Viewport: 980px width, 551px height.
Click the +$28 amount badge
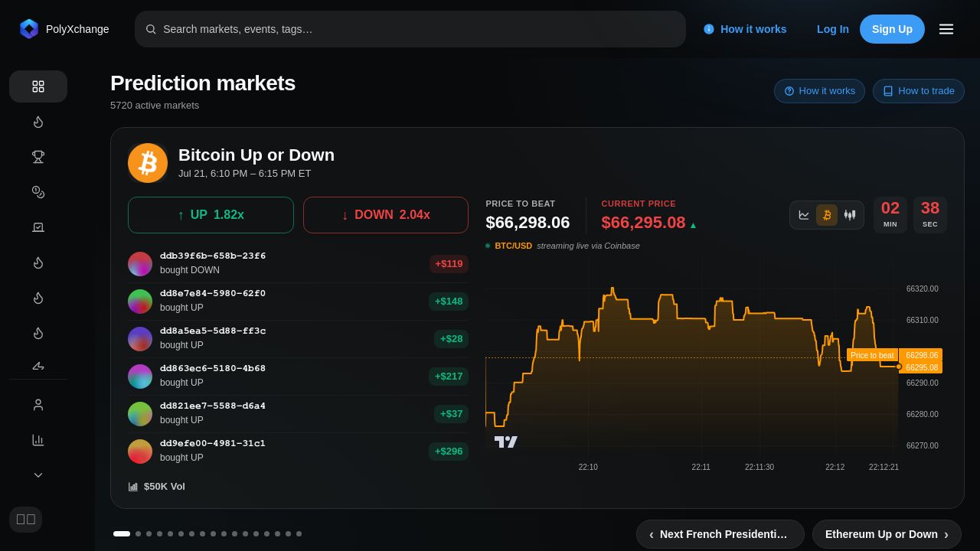pyautogui.click(x=451, y=339)
